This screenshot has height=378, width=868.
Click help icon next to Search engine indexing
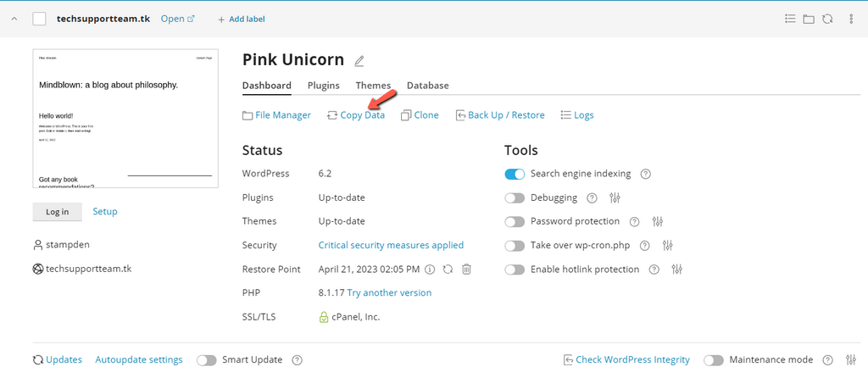(x=645, y=174)
